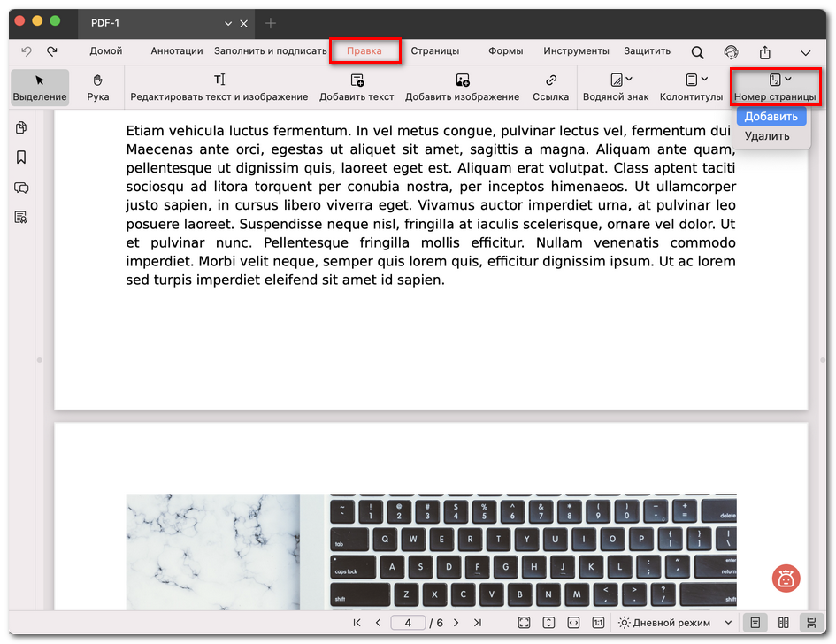Switch to the Страницы tab
The image size is (836, 644).
pyautogui.click(x=434, y=51)
